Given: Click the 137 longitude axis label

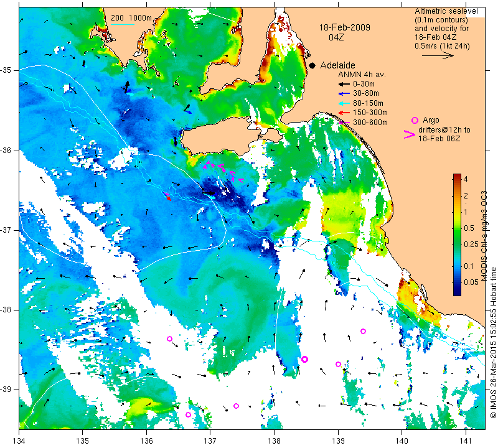Looking at the screenshot, I should [x=210, y=441].
